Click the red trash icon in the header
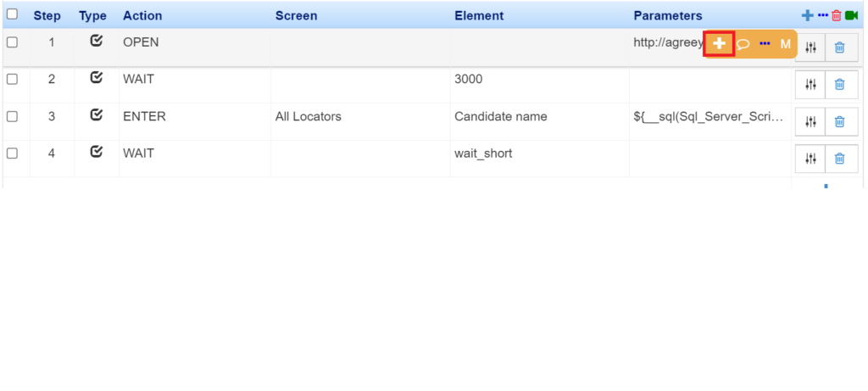The image size is (868, 391). click(837, 15)
